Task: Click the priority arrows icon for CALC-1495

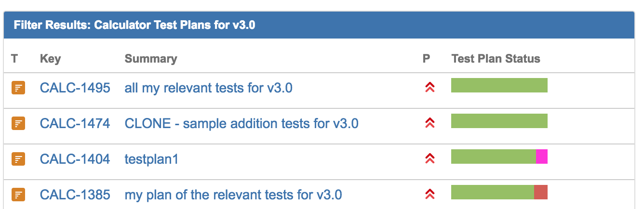Action: click(429, 88)
